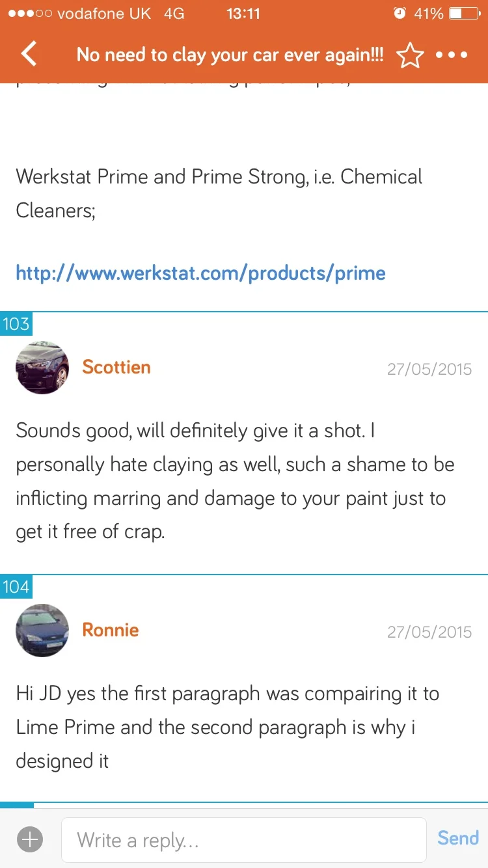
Task: Tap the Send button
Action: click(458, 838)
